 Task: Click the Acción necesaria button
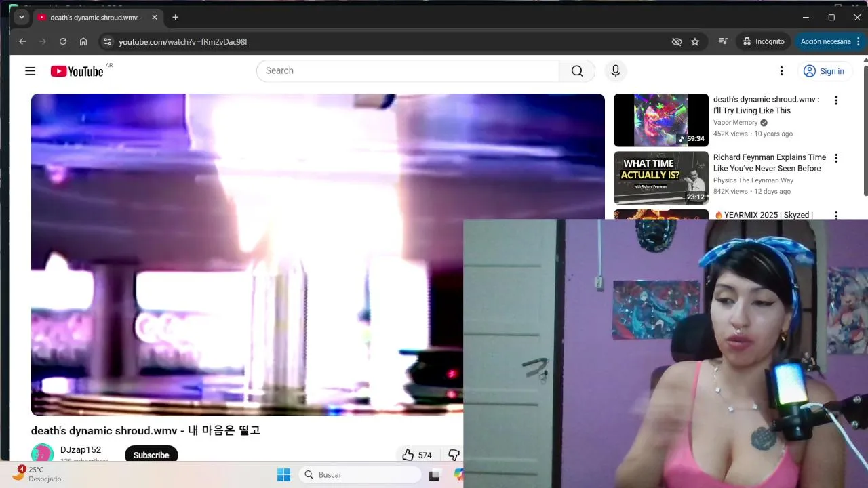click(825, 41)
